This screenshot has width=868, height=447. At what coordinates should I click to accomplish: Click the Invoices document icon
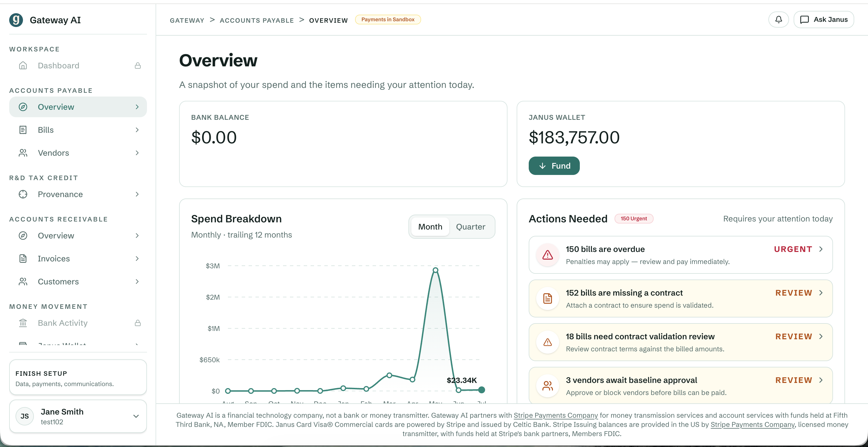[x=23, y=259]
